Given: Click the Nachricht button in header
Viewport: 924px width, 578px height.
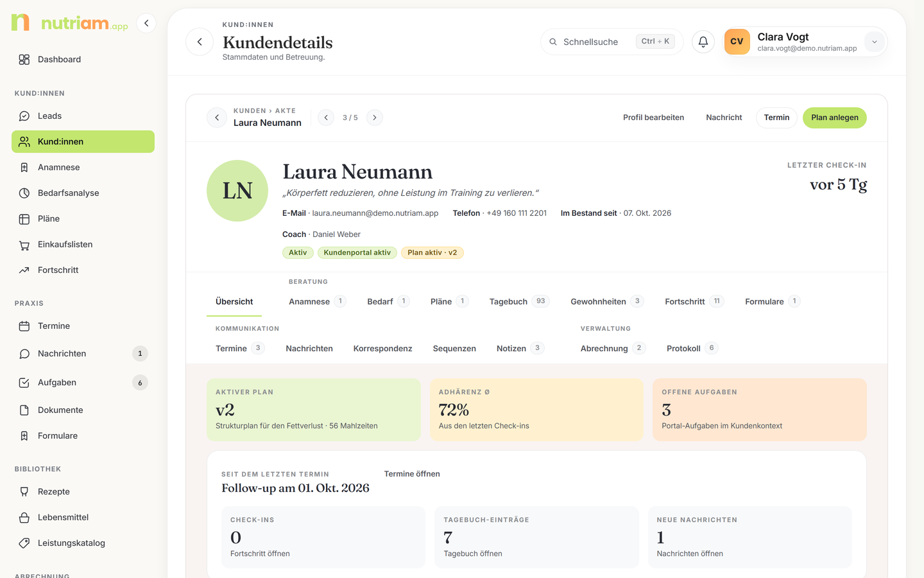Looking at the screenshot, I should tap(724, 118).
